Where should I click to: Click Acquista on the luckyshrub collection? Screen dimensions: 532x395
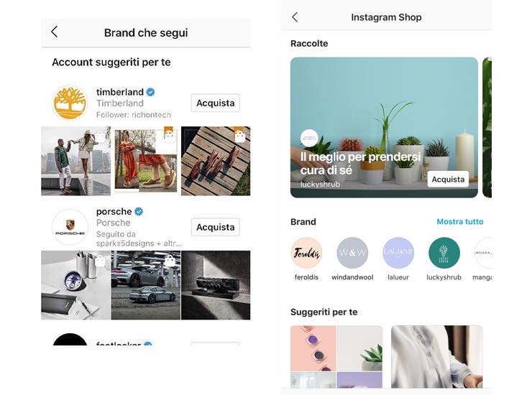[448, 180]
